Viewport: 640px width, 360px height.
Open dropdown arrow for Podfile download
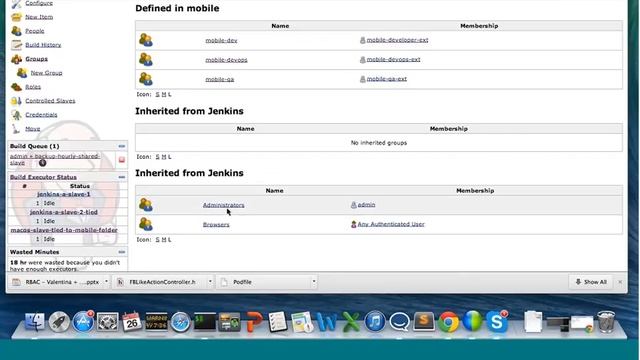(x=314, y=282)
